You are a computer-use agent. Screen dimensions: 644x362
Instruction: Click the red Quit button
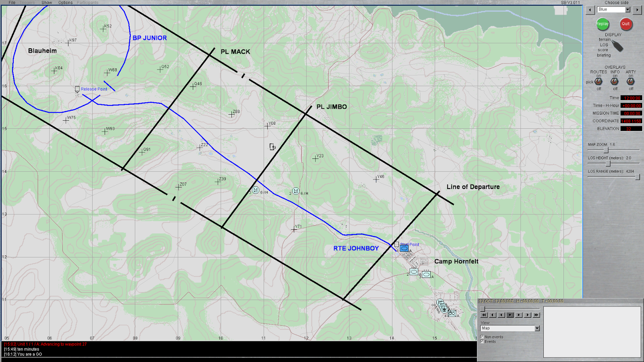(626, 24)
